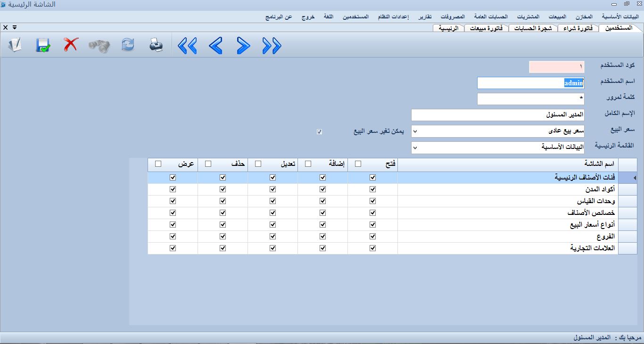Screen dimensions: 644x344
Task: Delete the record using the red X icon
Action: click(x=71, y=45)
